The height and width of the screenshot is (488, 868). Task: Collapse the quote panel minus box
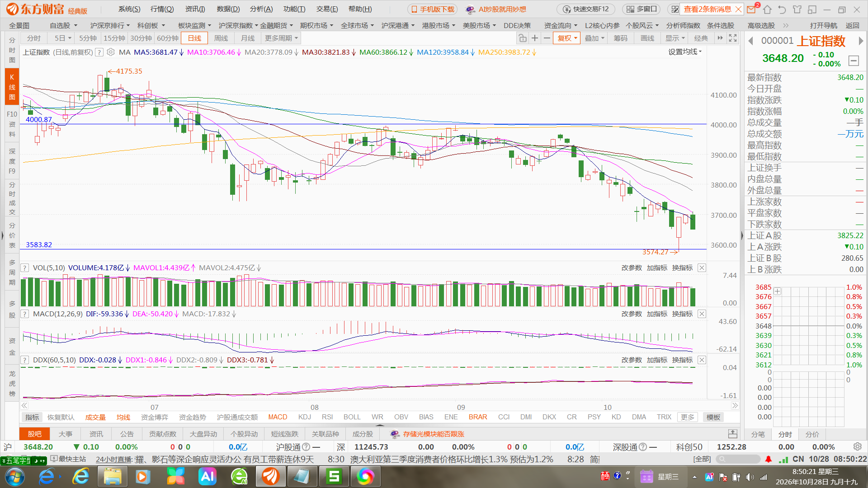coord(854,61)
